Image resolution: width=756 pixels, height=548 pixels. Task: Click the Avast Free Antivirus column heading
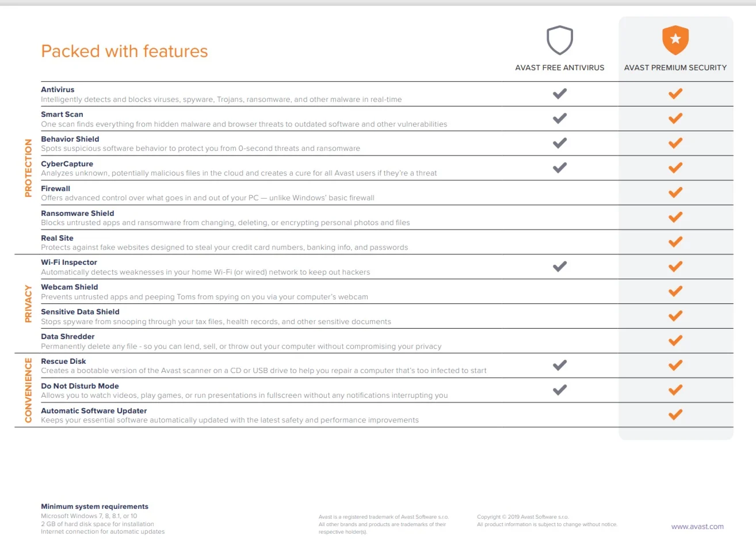(560, 68)
